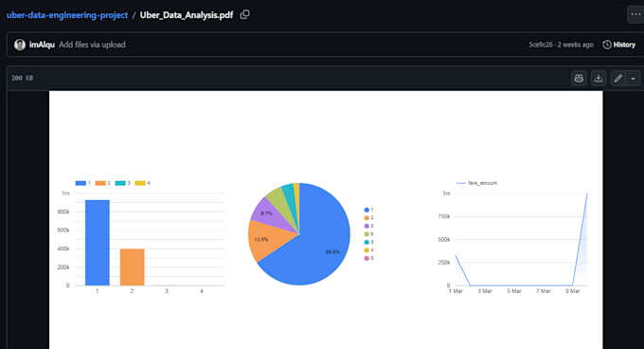Click the '200 KB' file size text
This screenshot has width=644, height=349.
click(22, 78)
